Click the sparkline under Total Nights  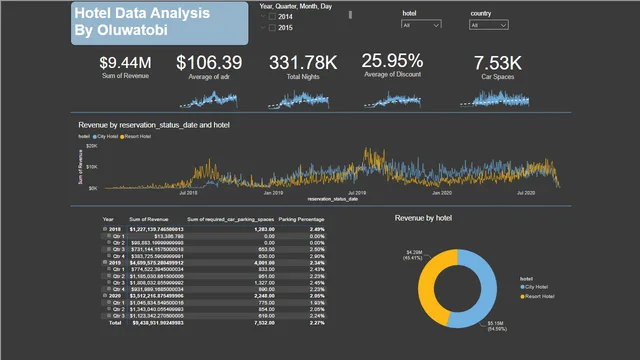click(x=298, y=100)
